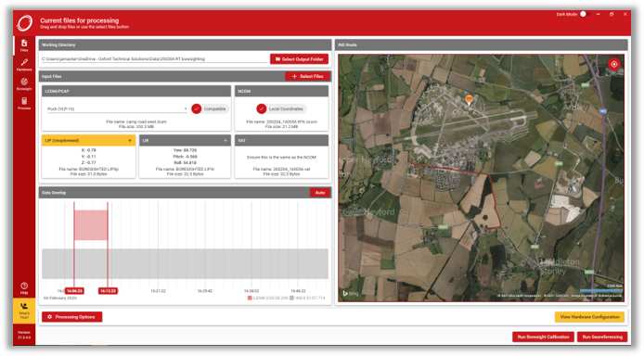644x356 pixels.
Task: Click the Local Coordinates check indicator
Action: click(261, 108)
